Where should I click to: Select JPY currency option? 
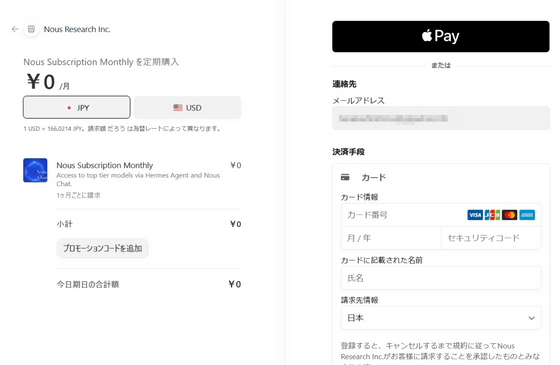pyautogui.click(x=77, y=107)
